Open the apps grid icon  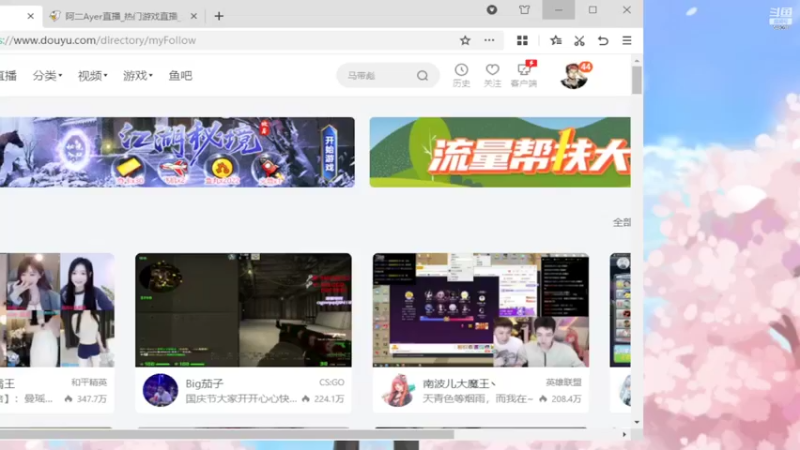(x=522, y=40)
